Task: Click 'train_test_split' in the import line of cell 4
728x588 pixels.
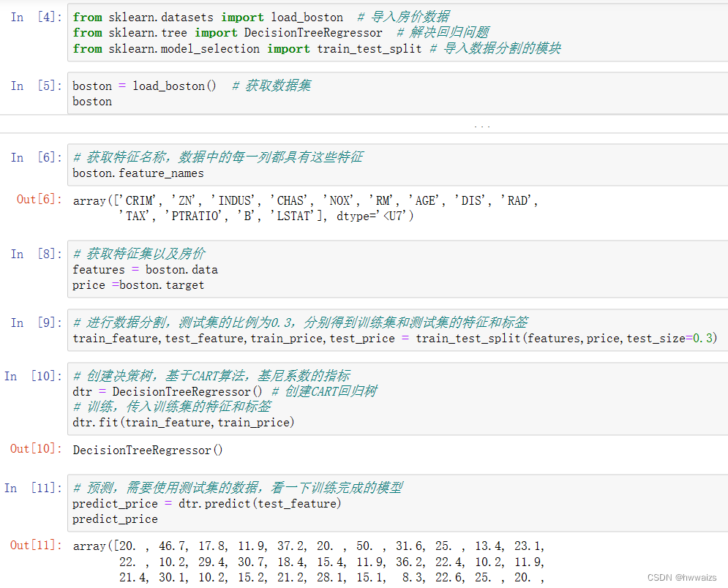Action: [369, 49]
